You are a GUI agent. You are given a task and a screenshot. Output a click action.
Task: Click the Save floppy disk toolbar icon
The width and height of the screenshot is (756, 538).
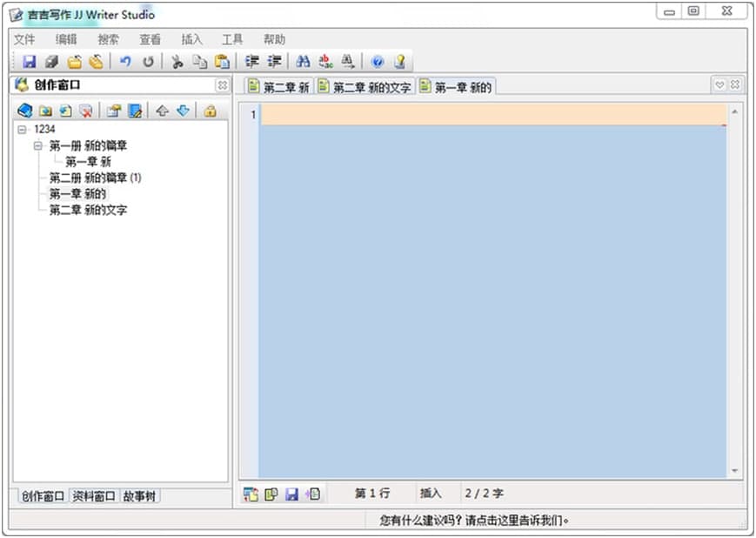point(29,62)
